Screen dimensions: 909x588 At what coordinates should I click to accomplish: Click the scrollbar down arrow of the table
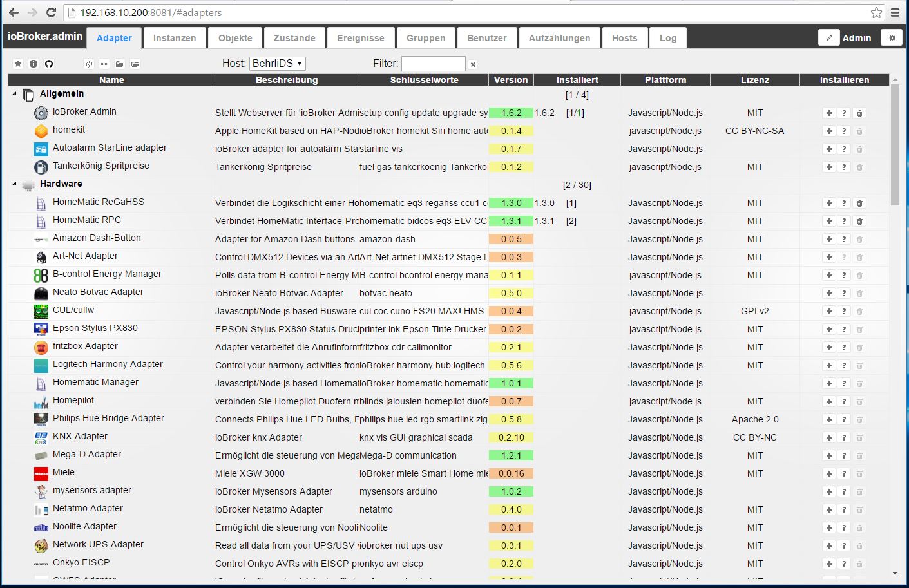[895, 573]
